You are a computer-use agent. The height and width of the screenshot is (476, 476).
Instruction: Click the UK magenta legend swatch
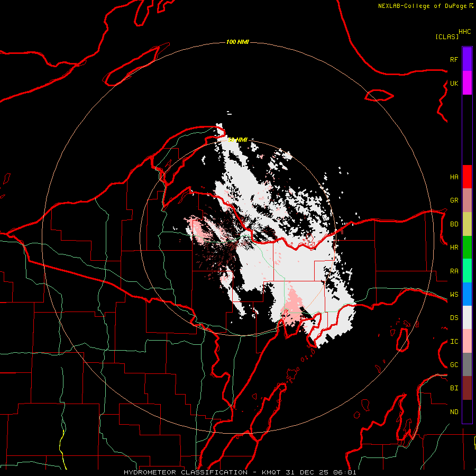click(x=467, y=83)
